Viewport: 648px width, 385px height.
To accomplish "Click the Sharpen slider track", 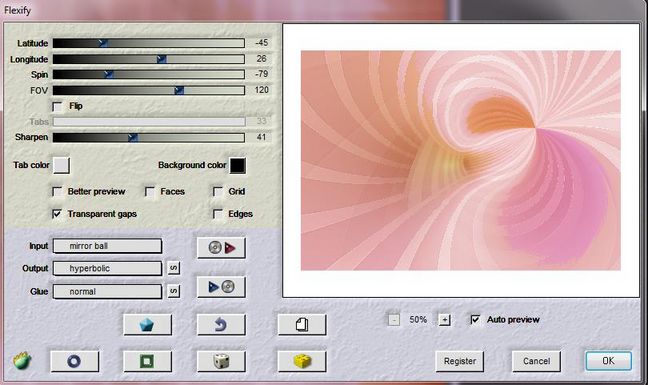I will coord(149,137).
